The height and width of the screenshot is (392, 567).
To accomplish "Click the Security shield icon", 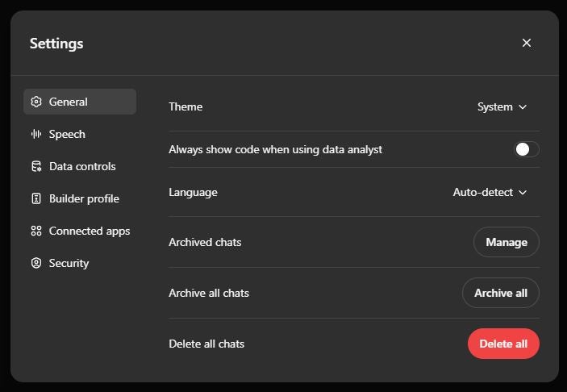I will click(x=36, y=263).
